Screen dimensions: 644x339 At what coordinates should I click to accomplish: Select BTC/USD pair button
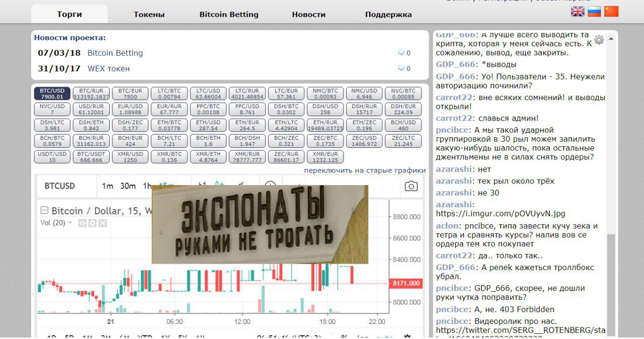pyautogui.click(x=52, y=94)
